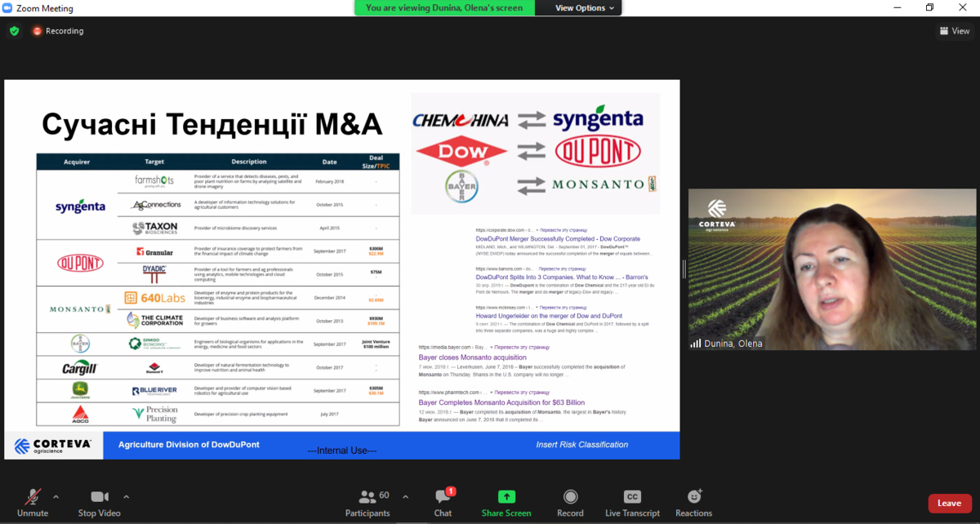Click 'Insert Risk Classification' footer text
The width and height of the screenshot is (980, 524).
[582, 445]
